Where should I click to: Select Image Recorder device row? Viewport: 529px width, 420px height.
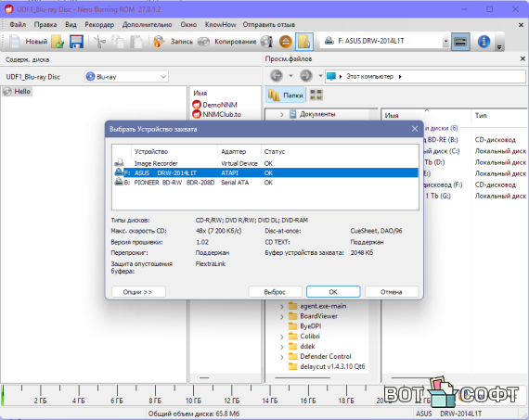click(265, 163)
